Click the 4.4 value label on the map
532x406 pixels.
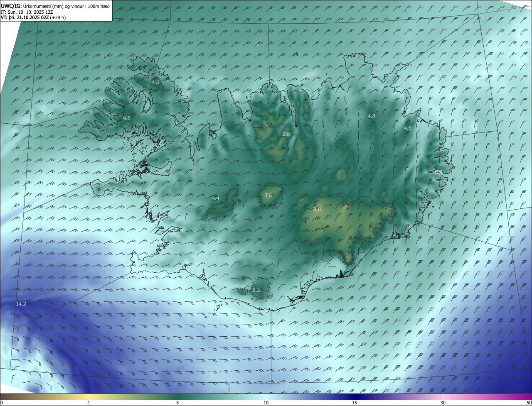pyautogui.click(x=216, y=198)
